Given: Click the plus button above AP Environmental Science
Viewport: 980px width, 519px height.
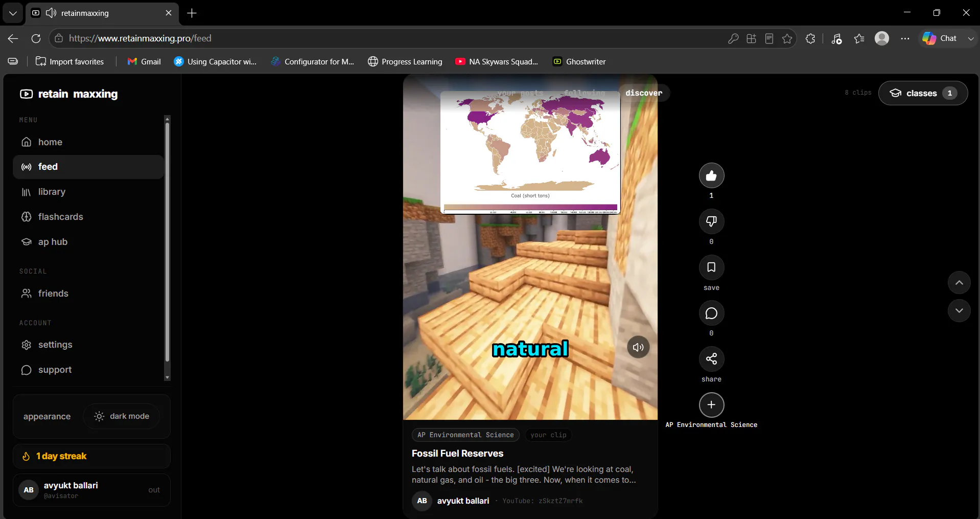Looking at the screenshot, I should tap(711, 405).
